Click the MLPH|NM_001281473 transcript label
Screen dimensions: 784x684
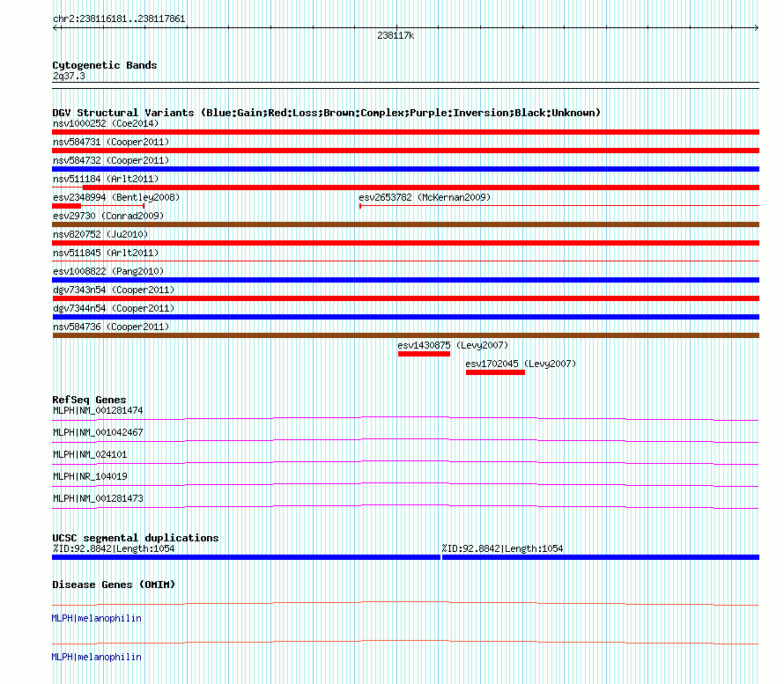coord(98,498)
